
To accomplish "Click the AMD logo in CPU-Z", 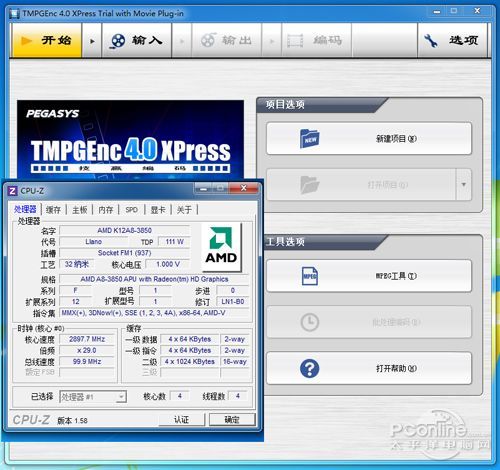I will pyautogui.click(x=221, y=247).
